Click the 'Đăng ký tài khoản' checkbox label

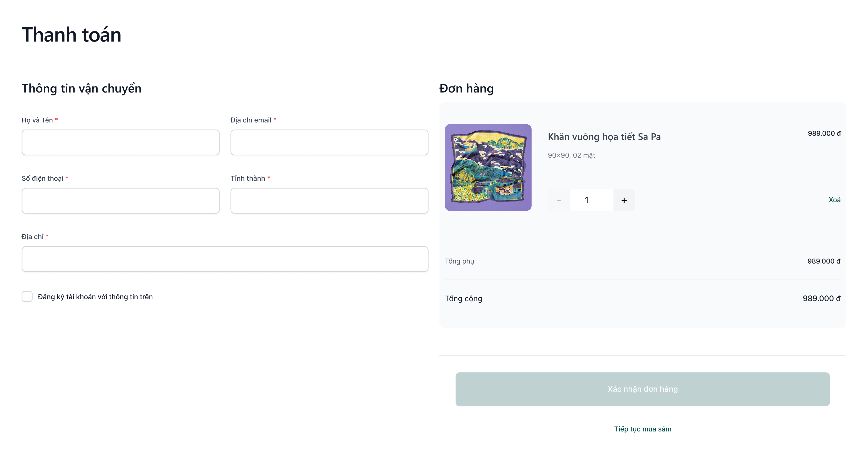coord(95,297)
